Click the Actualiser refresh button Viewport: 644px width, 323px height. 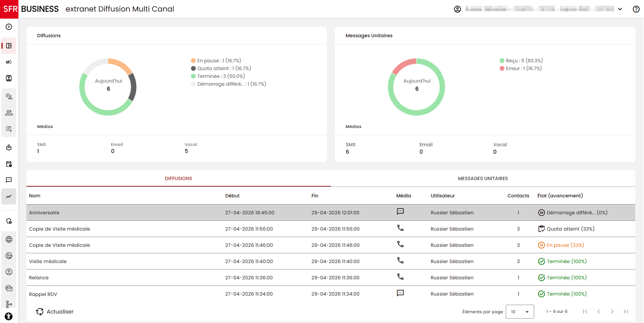55,311
